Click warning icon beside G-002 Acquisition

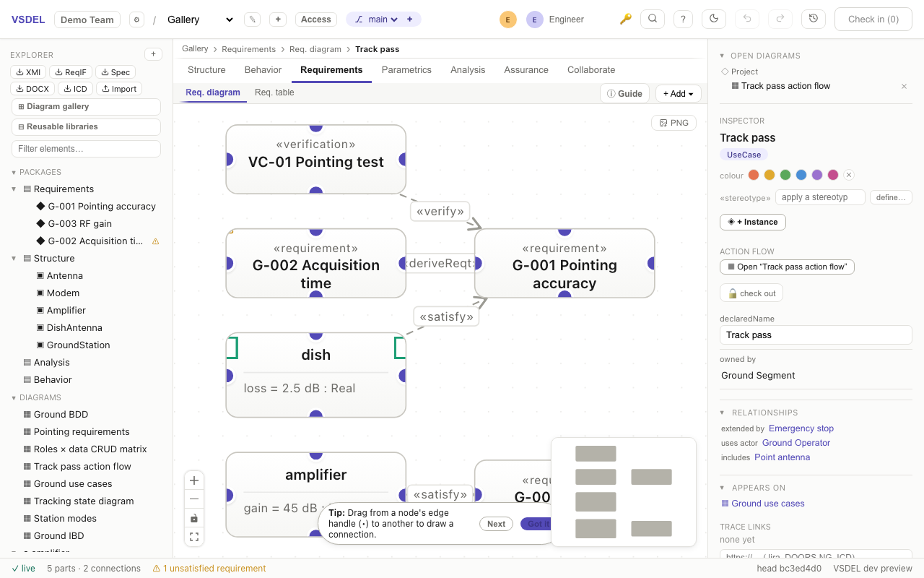pos(155,241)
